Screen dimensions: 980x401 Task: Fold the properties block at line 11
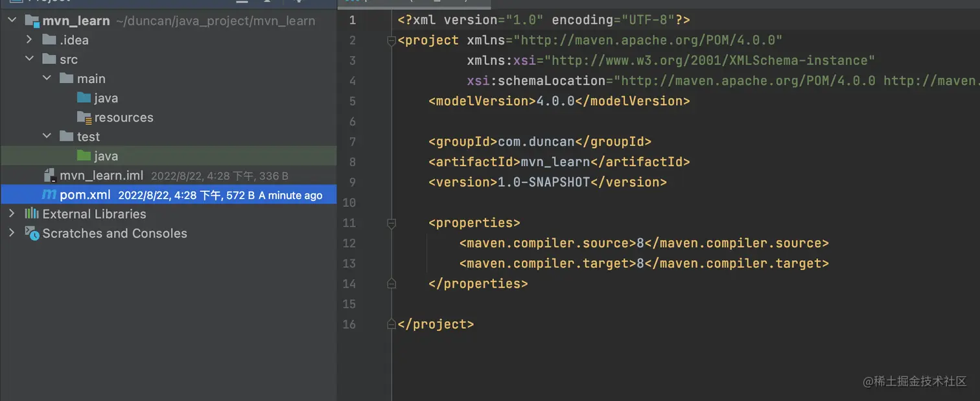coord(391,223)
